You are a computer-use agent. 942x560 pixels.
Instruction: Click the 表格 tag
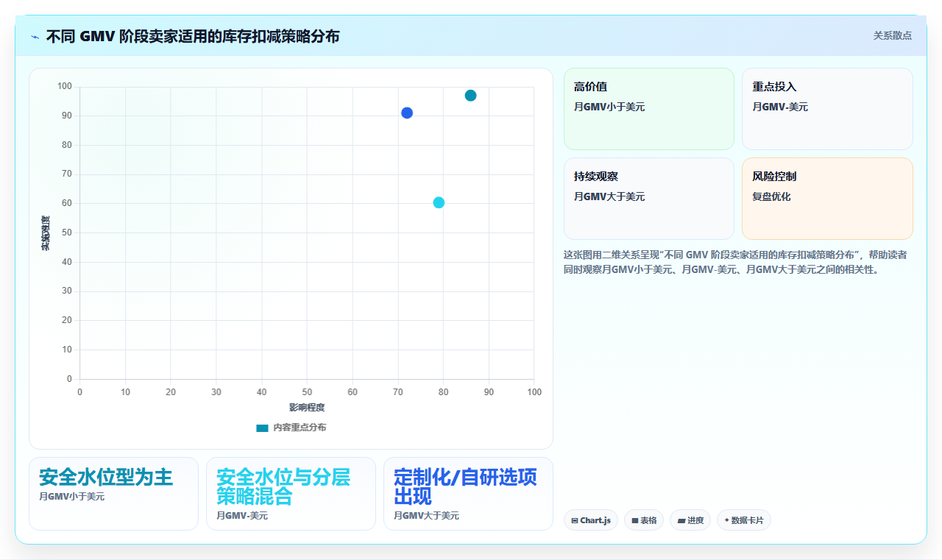(x=643, y=520)
